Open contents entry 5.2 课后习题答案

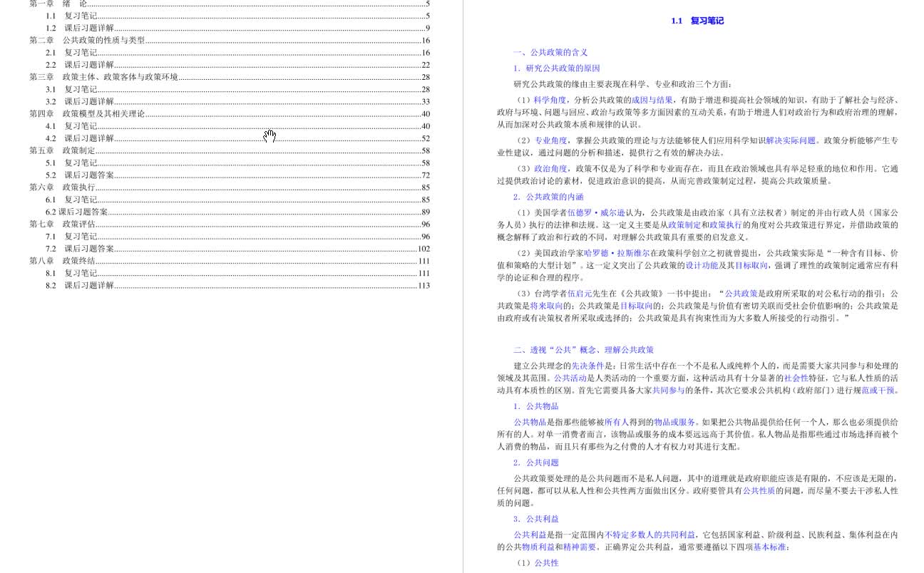pos(238,175)
